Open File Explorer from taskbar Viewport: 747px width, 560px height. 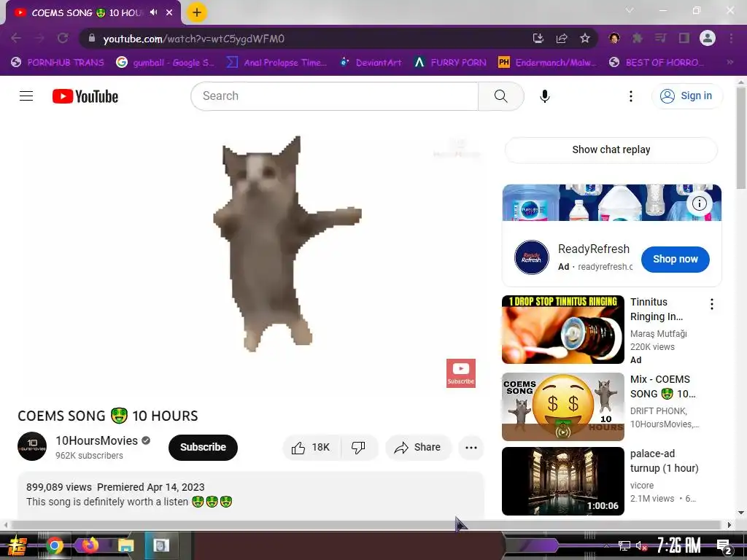[x=125, y=545]
